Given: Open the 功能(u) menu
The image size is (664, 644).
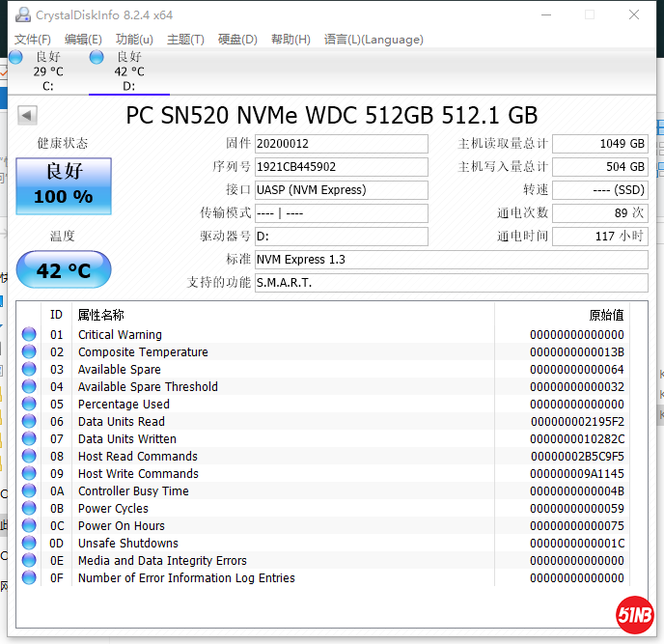Looking at the screenshot, I should [134, 40].
